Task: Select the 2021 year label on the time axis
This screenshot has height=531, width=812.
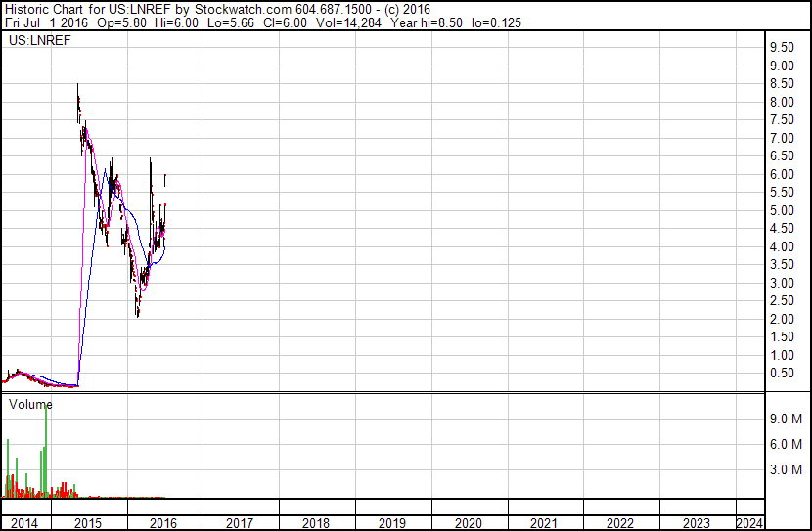Action: pos(544,523)
